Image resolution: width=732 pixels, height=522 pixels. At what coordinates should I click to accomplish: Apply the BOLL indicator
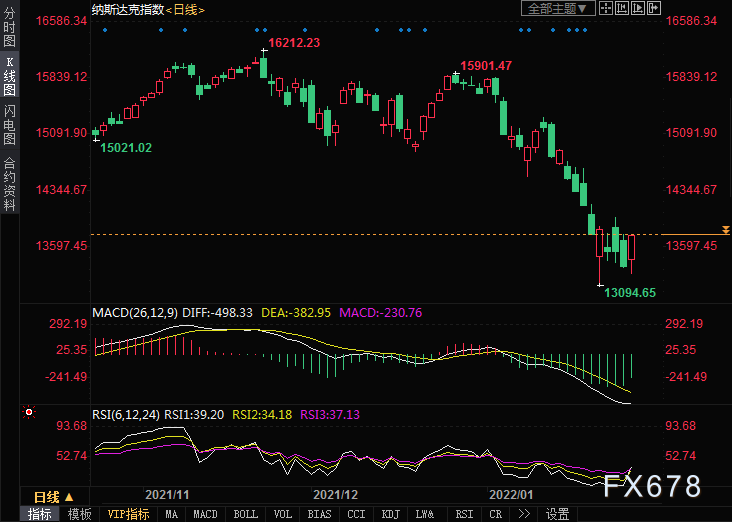246,514
